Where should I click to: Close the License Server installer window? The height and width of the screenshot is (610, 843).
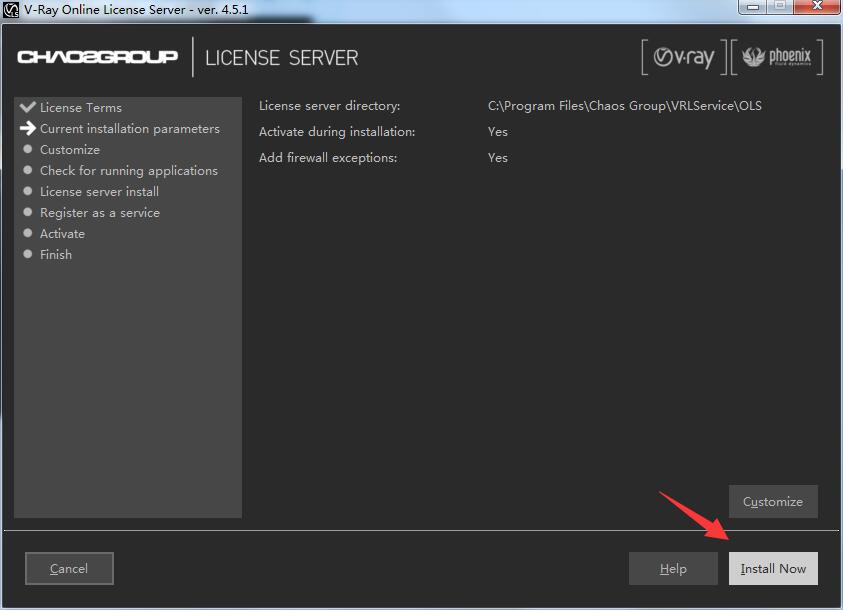[817, 6]
